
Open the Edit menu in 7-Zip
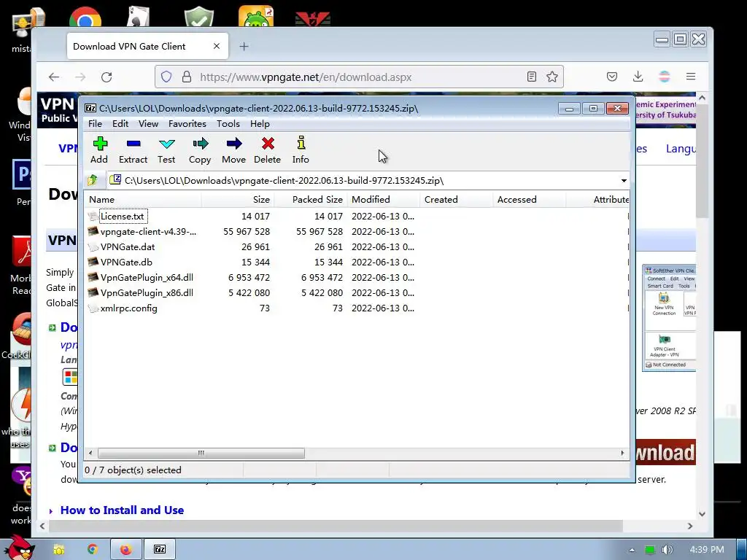(120, 124)
